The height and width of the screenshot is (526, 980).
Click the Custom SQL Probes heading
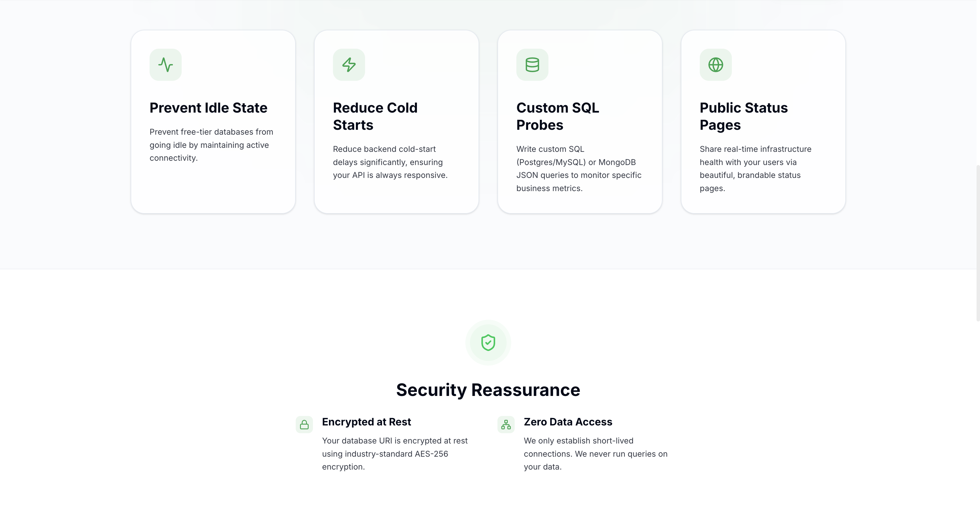(x=558, y=116)
